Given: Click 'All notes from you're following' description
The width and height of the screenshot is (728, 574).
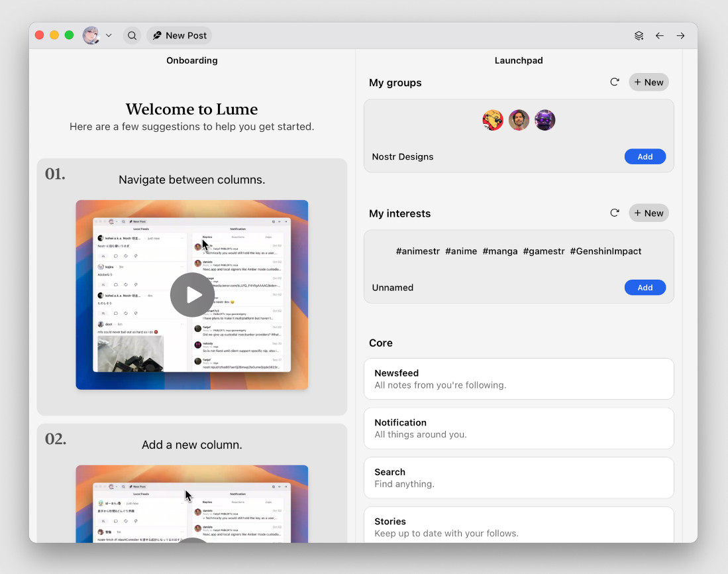Looking at the screenshot, I should (x=440, y=385).
